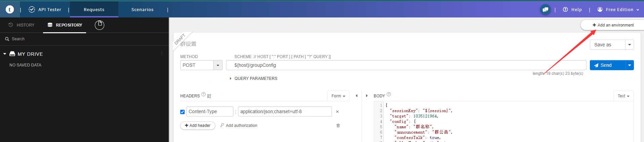Click the new request document icon
The width and height of the screenshot is (644, 142).
point(100,25)
